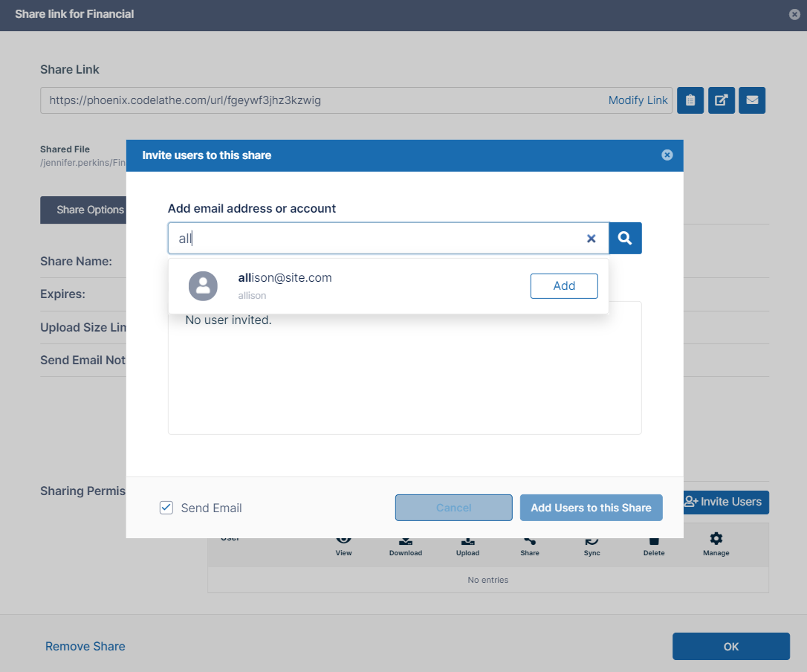This screenshot has height=672, width=807.
Task: Click the Sync permission icon
Action: tap(592, 541)
